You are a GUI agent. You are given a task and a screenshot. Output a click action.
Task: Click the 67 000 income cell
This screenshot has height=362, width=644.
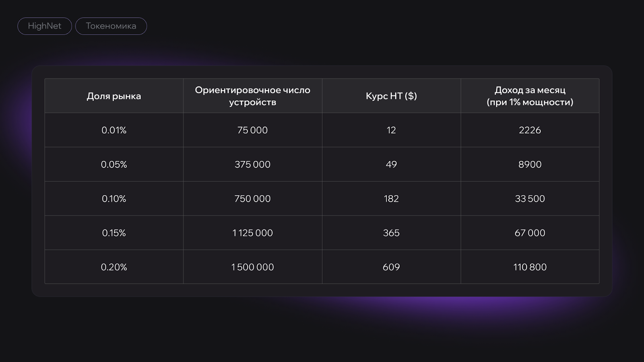pos(530,233)
